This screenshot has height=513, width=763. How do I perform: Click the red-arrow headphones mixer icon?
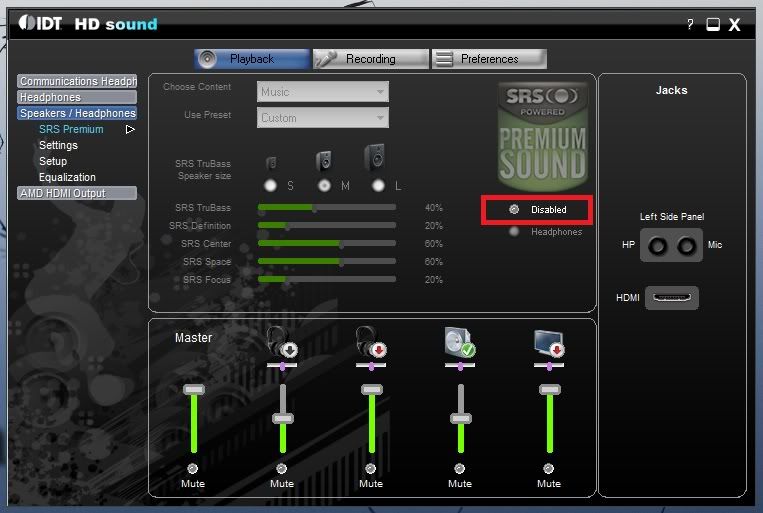tap(371, 342)
